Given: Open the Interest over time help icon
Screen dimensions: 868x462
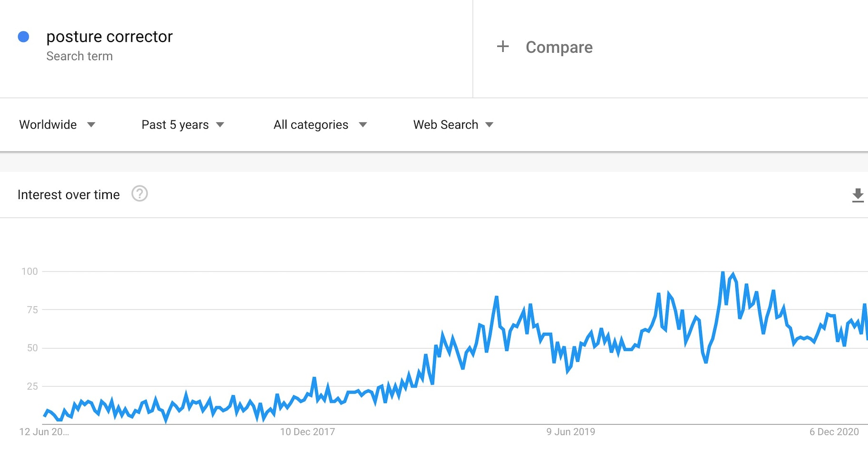Looking at the screenshot, I should tap(139, 194).
